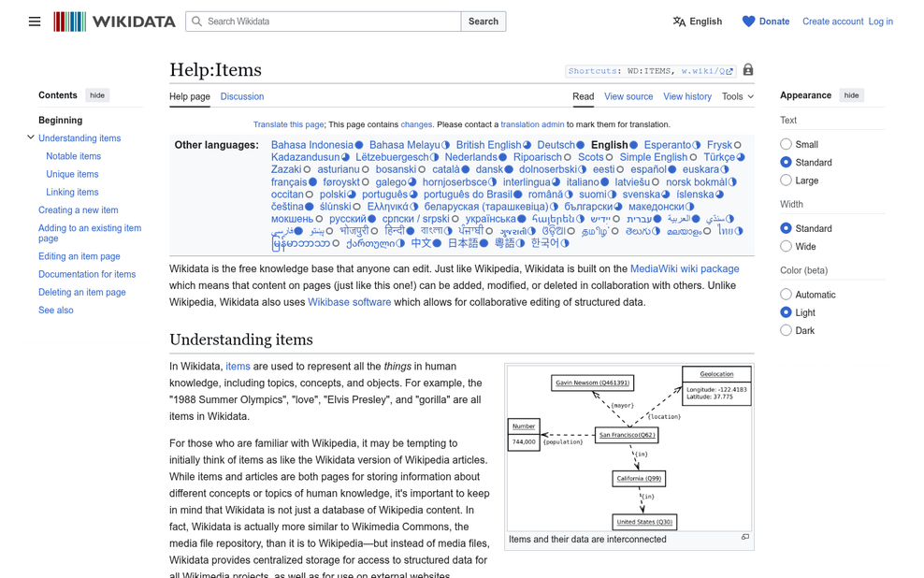The image size is (924, 578).
Task: Click the English language selector button
Action: pos(698,22)
